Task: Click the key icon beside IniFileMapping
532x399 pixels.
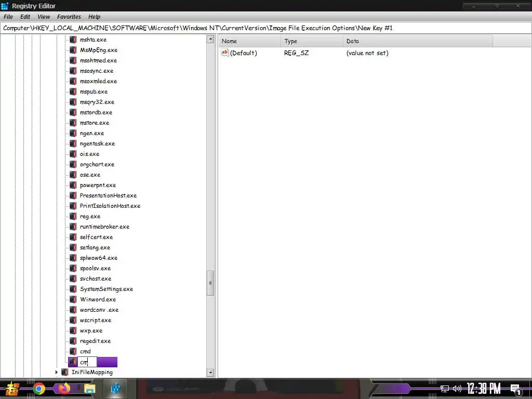Action: pyautogui.click(x=64, y=372)
